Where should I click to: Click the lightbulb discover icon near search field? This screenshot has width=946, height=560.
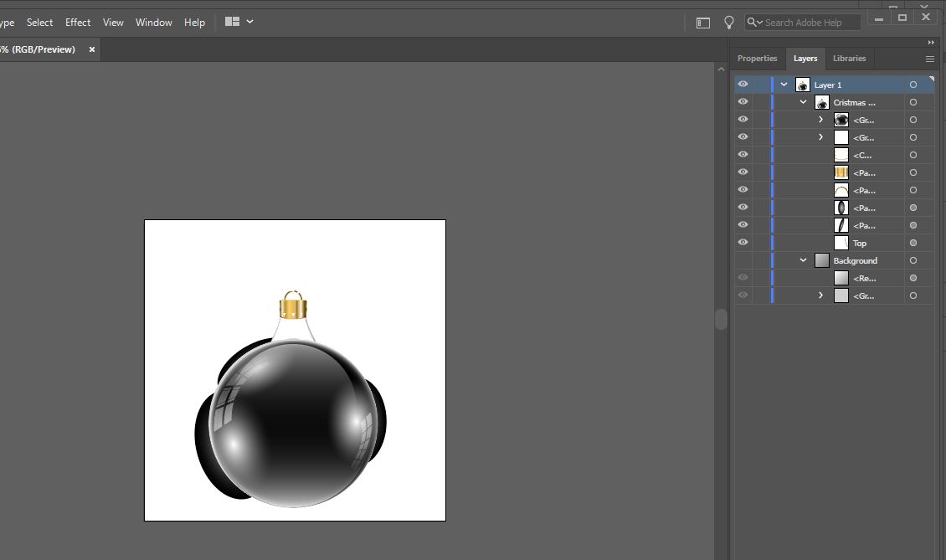(728, 23)
